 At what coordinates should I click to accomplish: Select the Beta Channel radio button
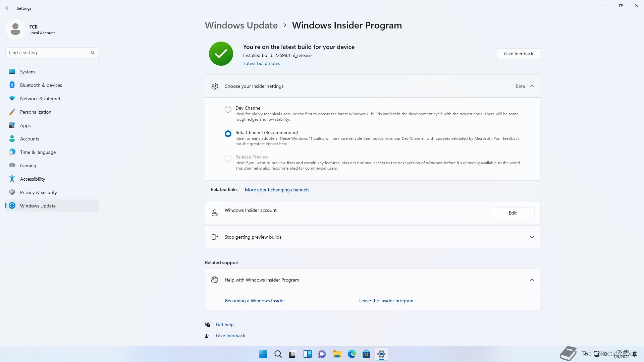228,134
